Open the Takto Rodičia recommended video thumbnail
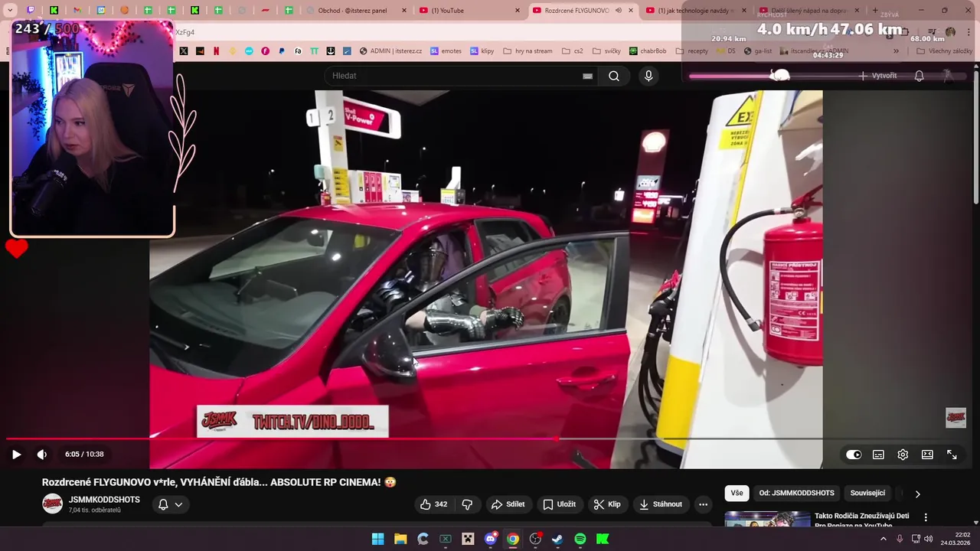Viewport: 980px width, 551px height. 767,519
